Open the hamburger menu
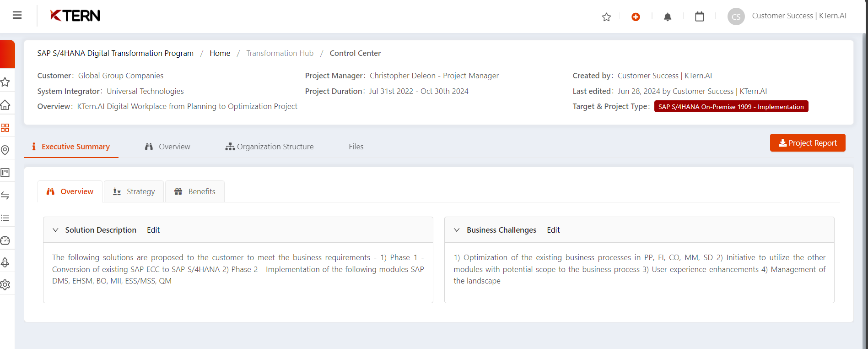868x349 pixels. tap(17, 15)
